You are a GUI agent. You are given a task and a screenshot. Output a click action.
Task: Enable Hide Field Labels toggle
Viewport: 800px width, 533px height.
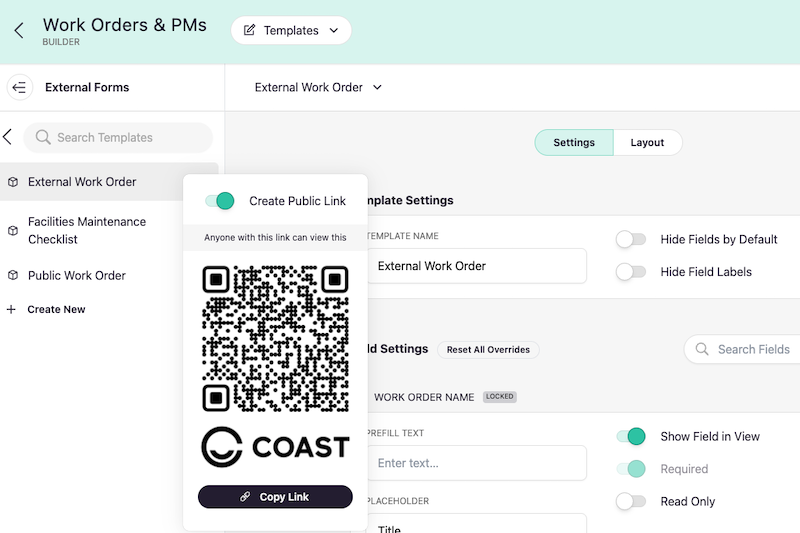tap(631, 272)
